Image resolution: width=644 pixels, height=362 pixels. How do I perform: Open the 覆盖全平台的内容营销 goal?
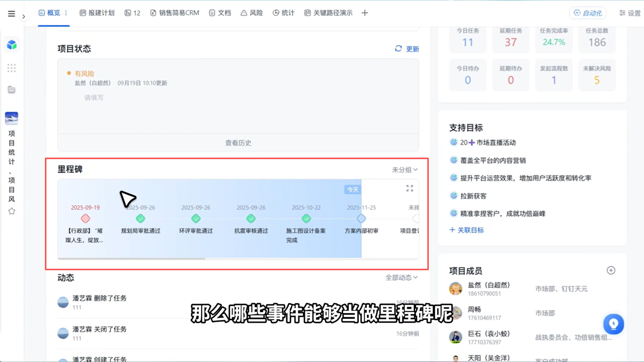click(x=488, y=160)
